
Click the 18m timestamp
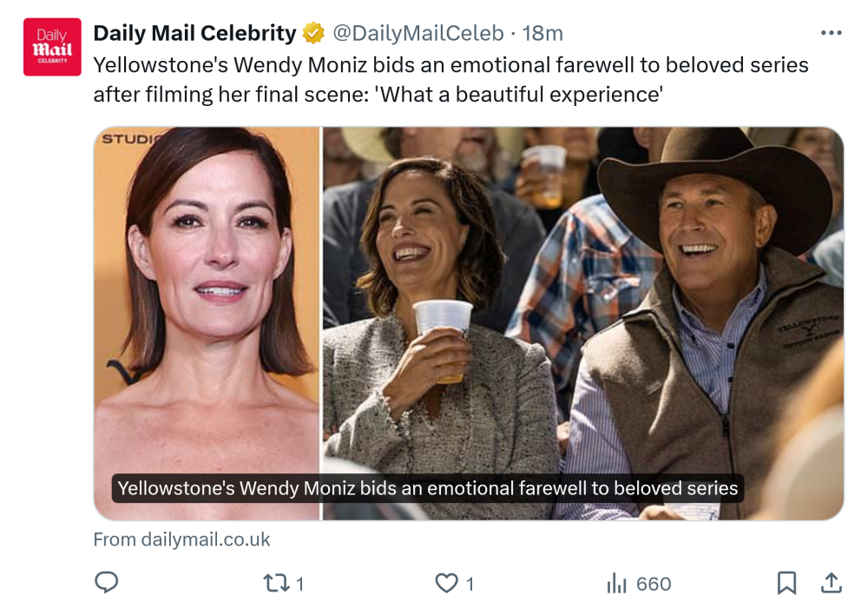[x=542, y=33]
